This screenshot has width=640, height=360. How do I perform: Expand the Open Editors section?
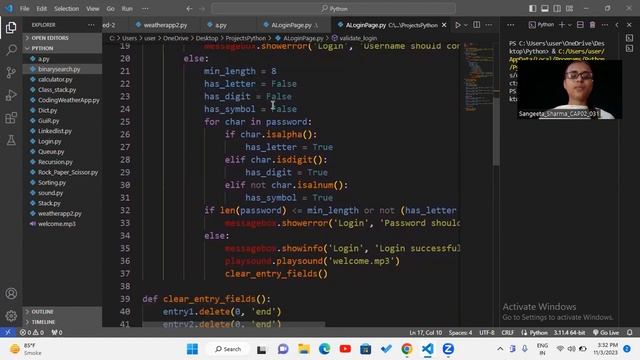click(62, 38)
